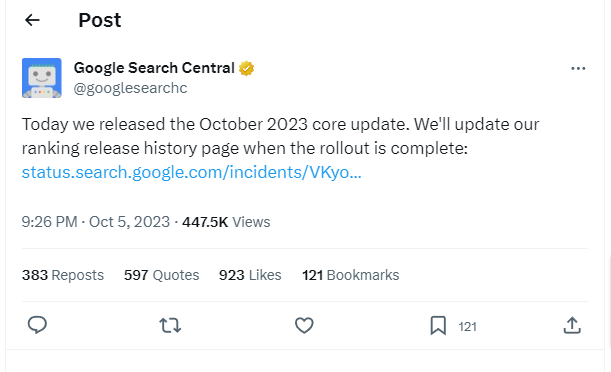611x372 pixels.
Task: Go back using the left arrow
Action: (x=32, y=20)
